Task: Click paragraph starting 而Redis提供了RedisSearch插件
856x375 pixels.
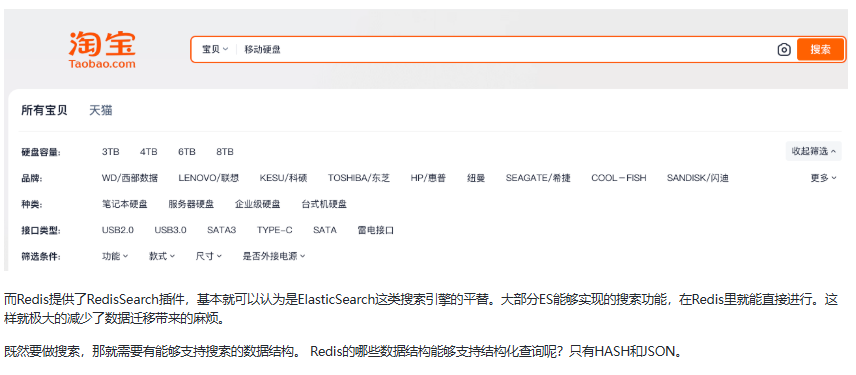Action: (421, 309)
